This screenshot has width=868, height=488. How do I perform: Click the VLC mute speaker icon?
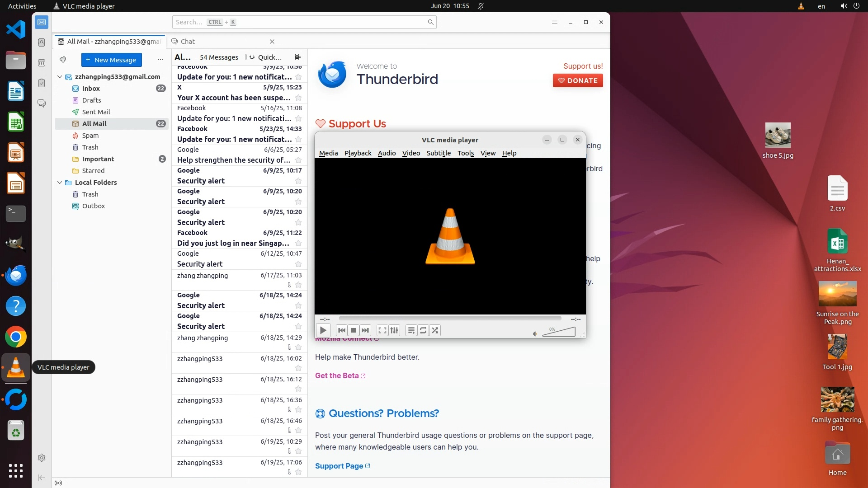(535, 334)
